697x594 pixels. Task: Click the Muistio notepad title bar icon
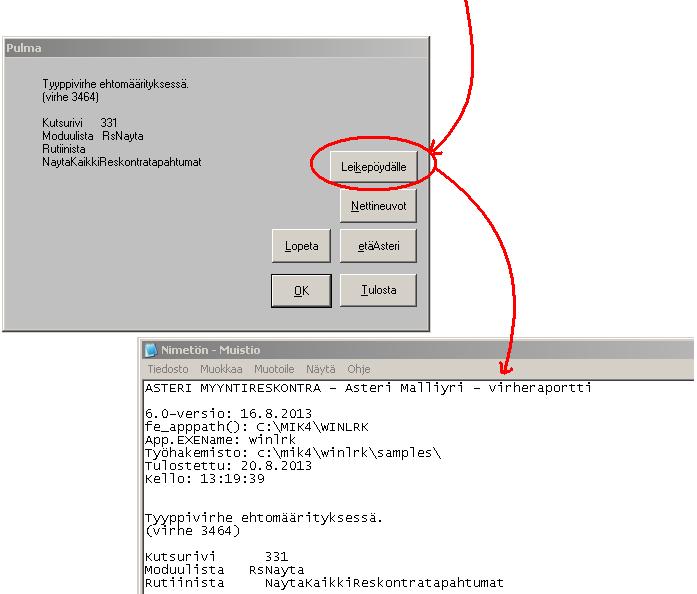pyautogui.click(x=151, y=350)
